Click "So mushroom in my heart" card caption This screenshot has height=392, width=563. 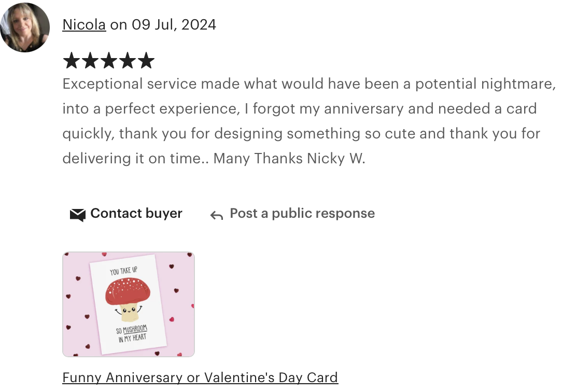[x=132, y=334]
